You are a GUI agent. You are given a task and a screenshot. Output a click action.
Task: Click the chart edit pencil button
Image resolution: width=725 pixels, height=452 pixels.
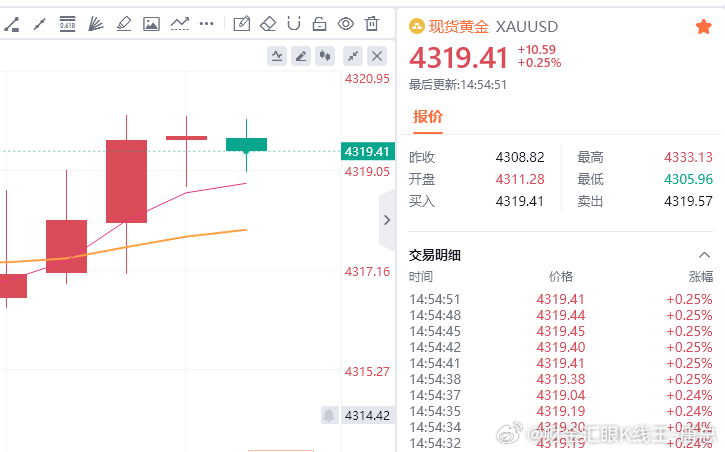pyautogui.click(x=301, y=56)
